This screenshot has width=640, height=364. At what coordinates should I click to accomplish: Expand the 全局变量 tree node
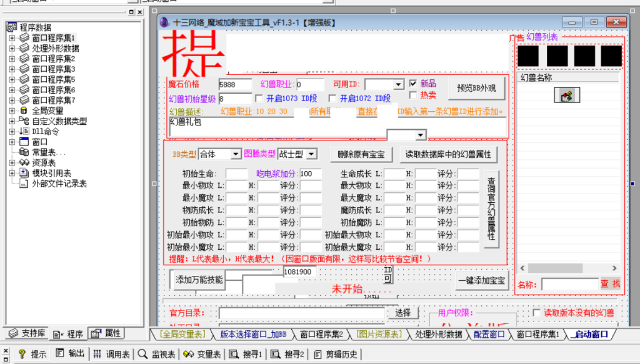pyautogui.click(x=12, y=111)
